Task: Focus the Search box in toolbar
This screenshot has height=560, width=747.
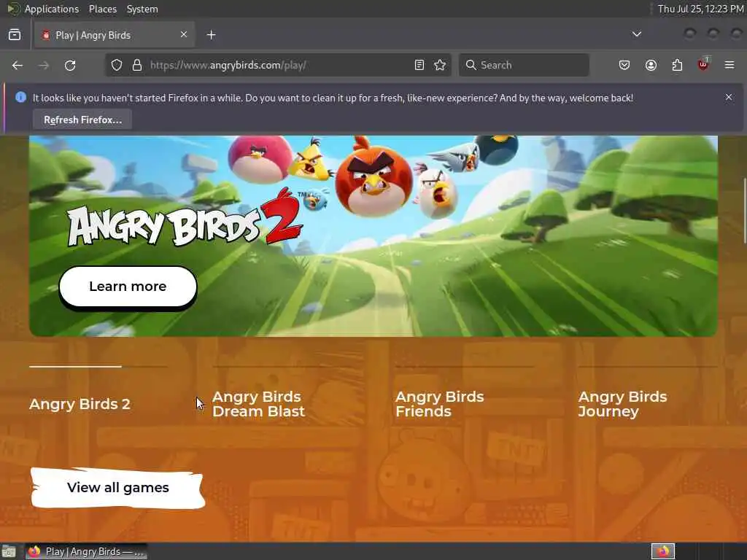Action: click(524, 65)
